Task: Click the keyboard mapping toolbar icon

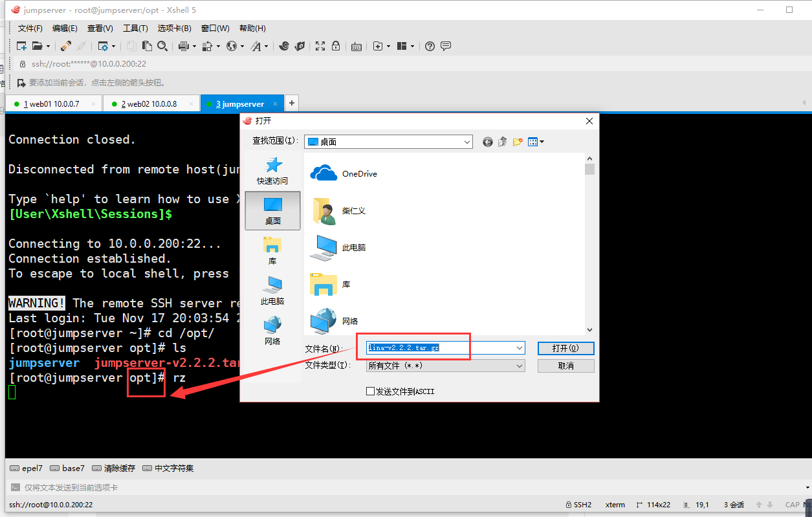Action: coord(357,46)
